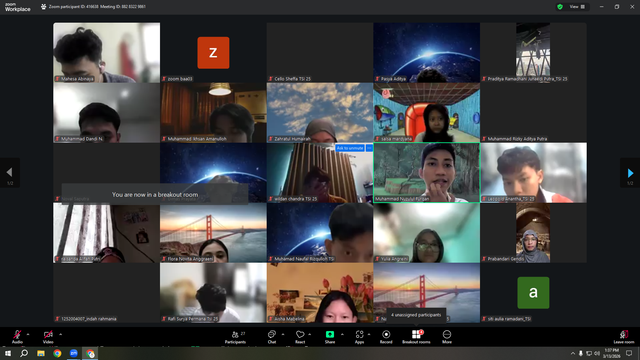Click the name label '1252004007_indah rahmania'

click(x=89, y=319)
